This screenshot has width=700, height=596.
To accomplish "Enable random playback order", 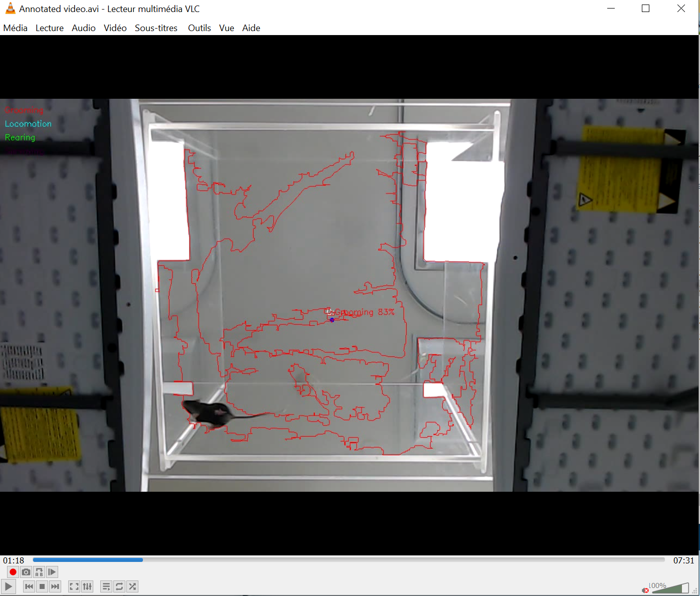I will click(x=132, y=586).
